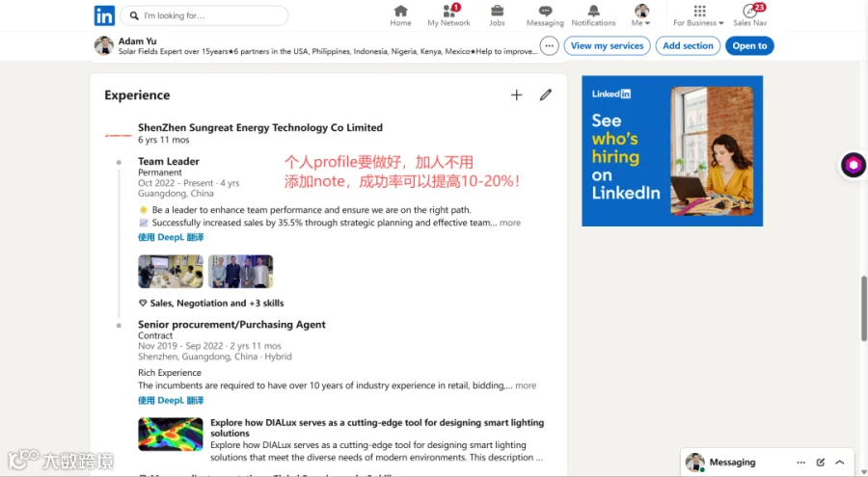Open Sales Nav compass icon
Image resolution: width=868 pixels, height=477 pixels.
tap(749, 11)
